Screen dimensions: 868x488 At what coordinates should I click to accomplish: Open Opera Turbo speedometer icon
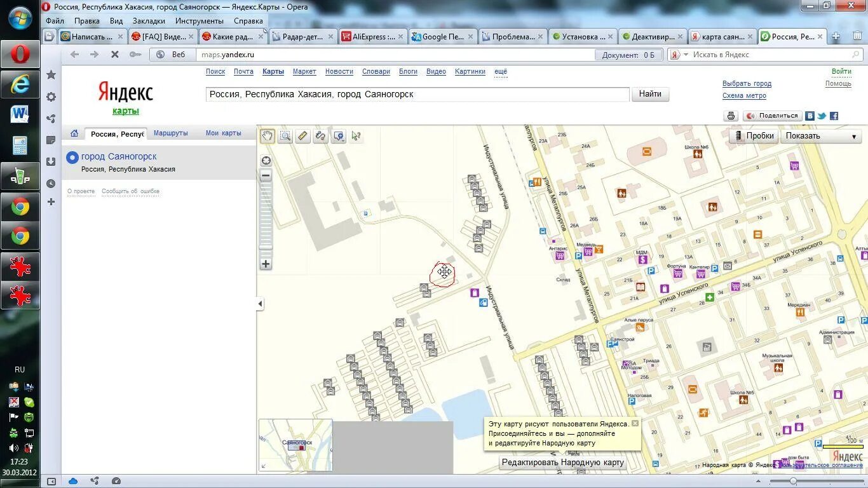pos(116,481)
